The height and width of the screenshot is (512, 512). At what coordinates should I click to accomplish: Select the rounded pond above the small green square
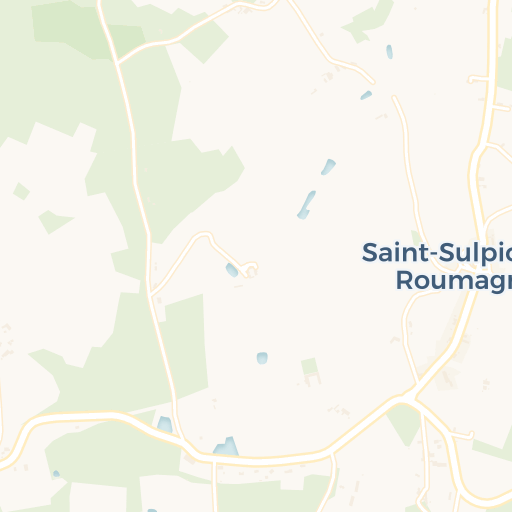point(262,358)
